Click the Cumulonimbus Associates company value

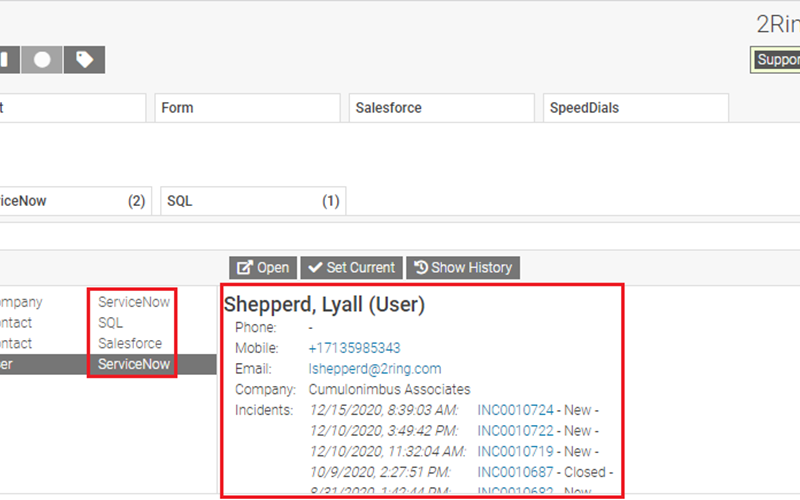click(x=389, y=390)
